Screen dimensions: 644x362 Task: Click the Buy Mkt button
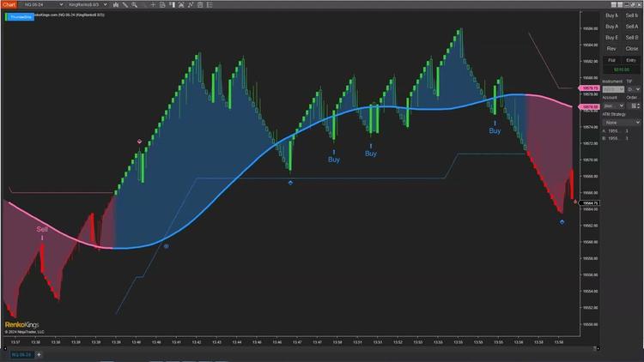coord(611,15)
